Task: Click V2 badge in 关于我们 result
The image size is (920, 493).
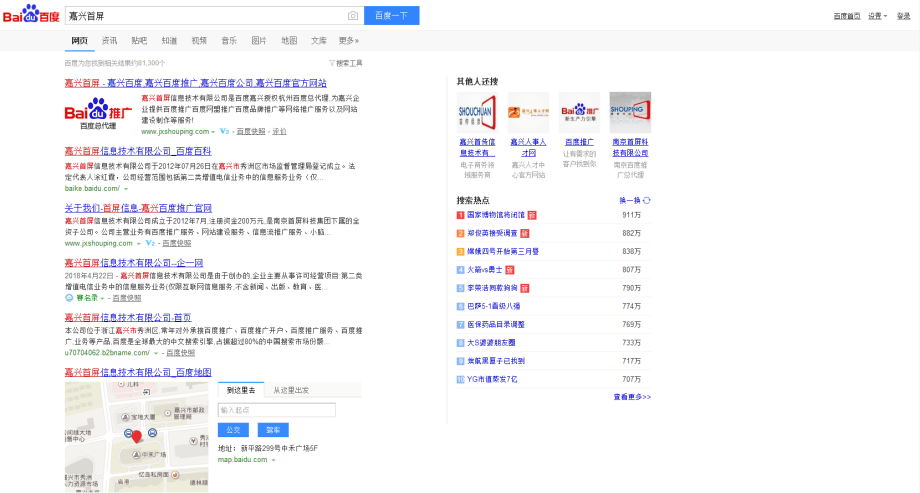Action: (150, 243)
